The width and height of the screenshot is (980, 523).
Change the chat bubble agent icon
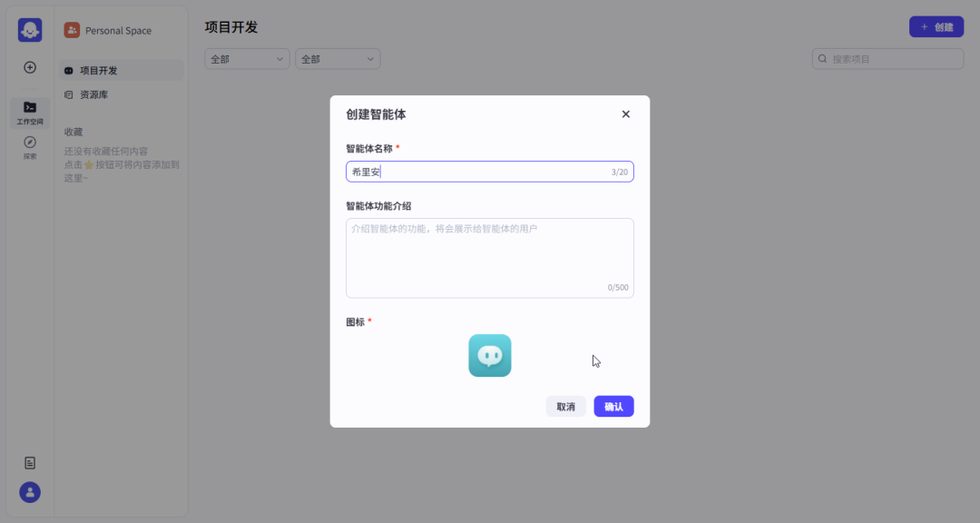click(490, 356)
